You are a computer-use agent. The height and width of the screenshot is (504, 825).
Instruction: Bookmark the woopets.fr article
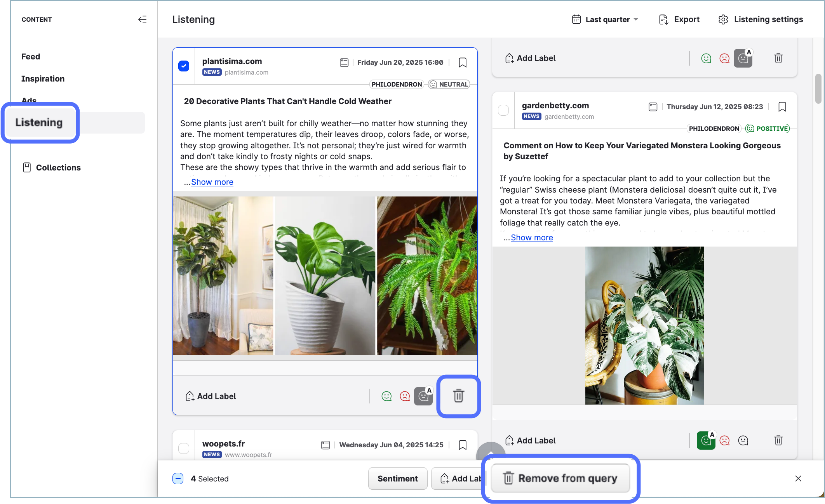coord(462,445)
